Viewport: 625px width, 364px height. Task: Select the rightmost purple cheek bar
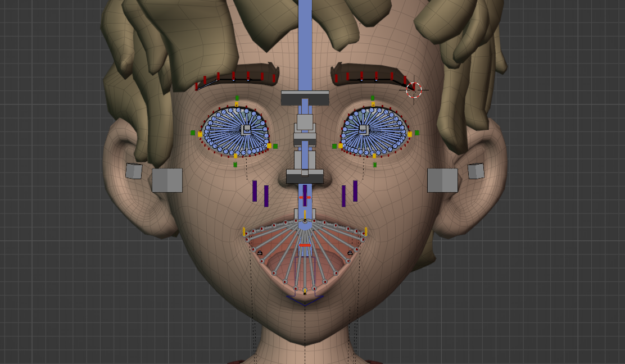(355, 191)
